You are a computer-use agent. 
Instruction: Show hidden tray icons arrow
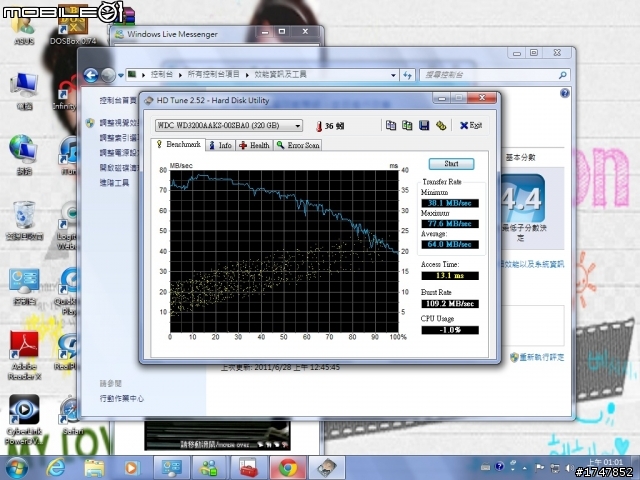524,468
